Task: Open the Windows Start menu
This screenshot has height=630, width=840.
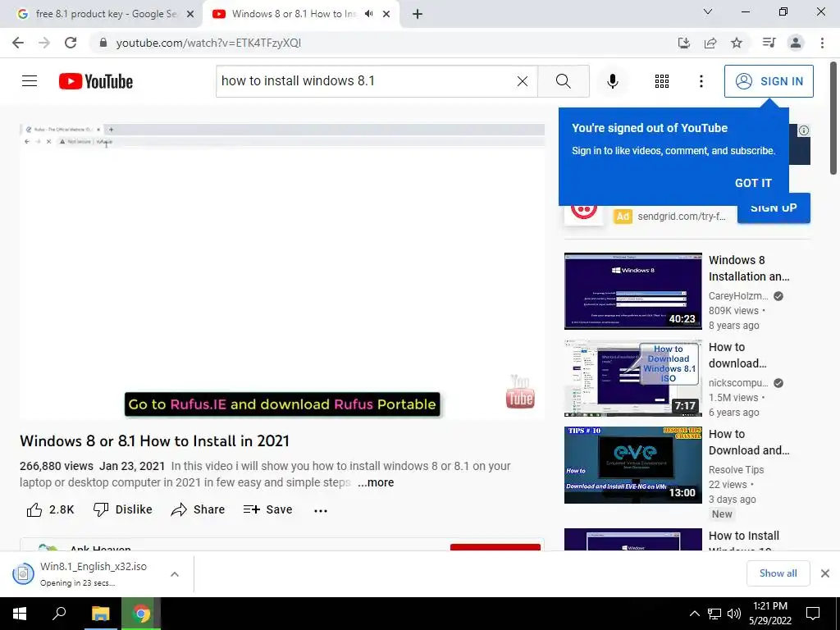Action: point(20,614)
